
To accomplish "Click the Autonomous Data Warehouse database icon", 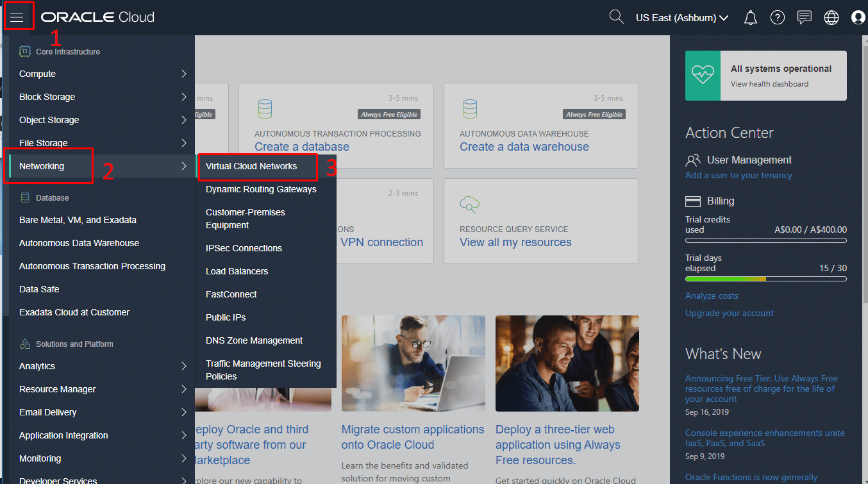I will point(470,109).
